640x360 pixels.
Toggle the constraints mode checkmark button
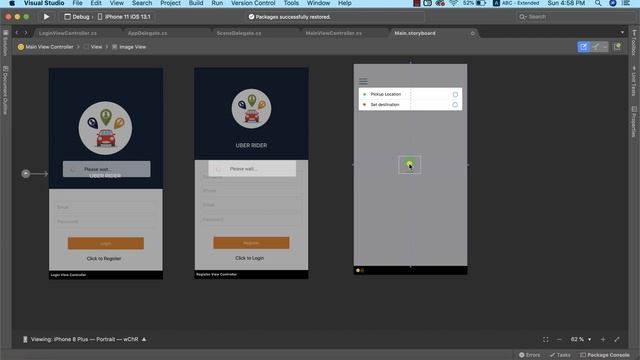[x=596, y=47]
